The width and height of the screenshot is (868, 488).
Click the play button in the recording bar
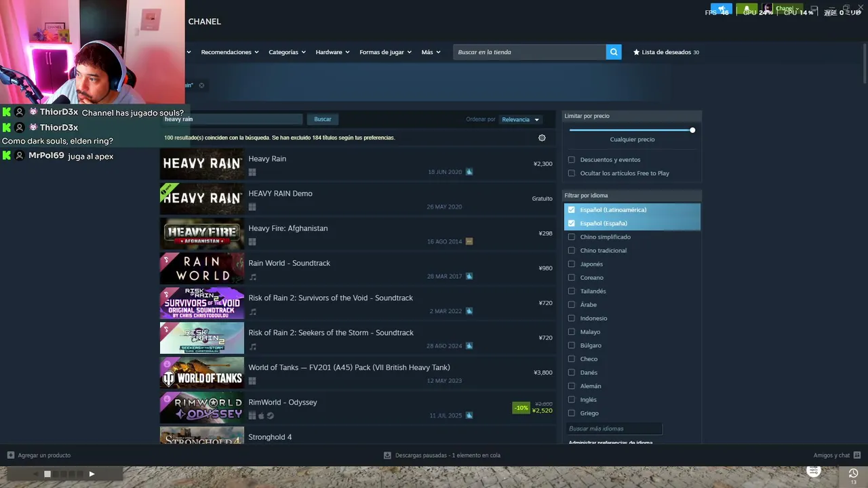pyautogui.click(x=92, y=474)
